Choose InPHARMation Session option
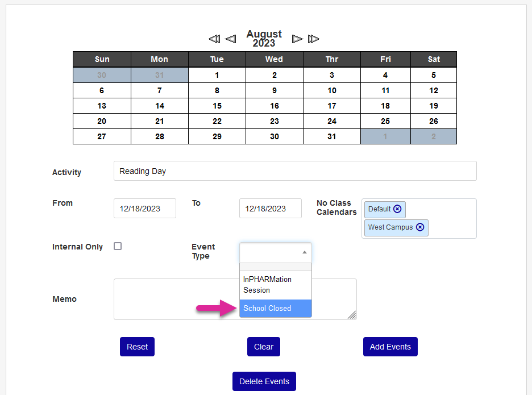 276,285
